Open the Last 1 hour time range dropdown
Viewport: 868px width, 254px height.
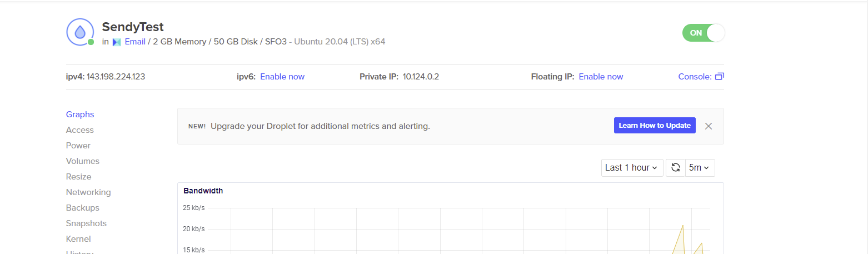click(632, 168)
